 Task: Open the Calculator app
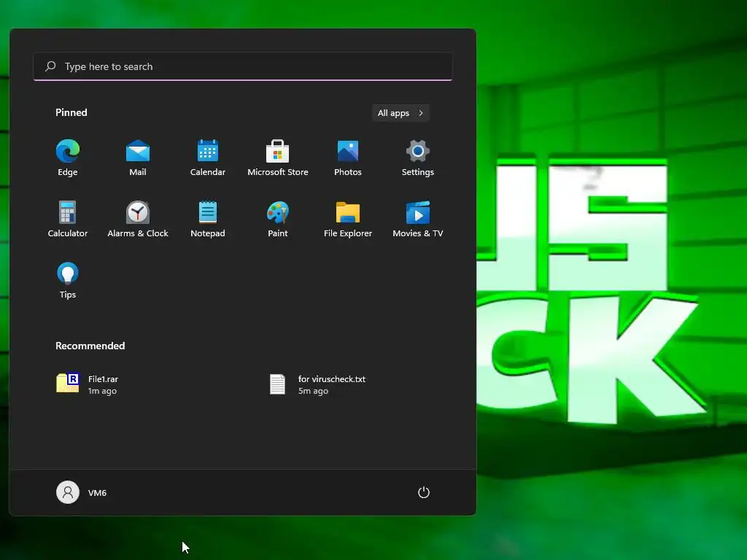68,219
